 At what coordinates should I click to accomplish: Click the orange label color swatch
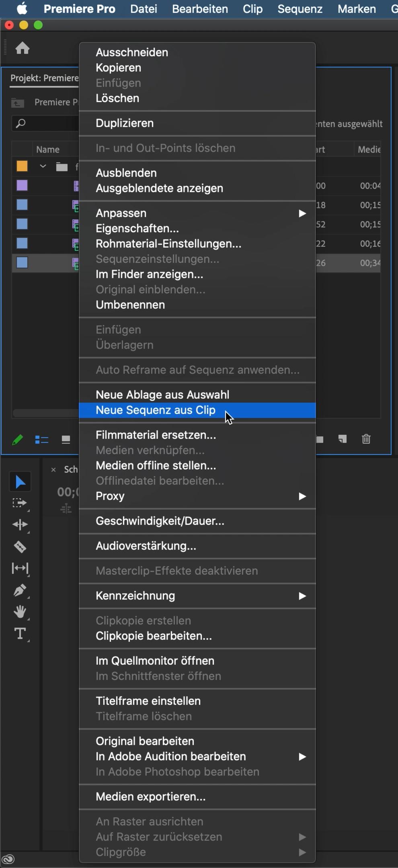[22, 166]
